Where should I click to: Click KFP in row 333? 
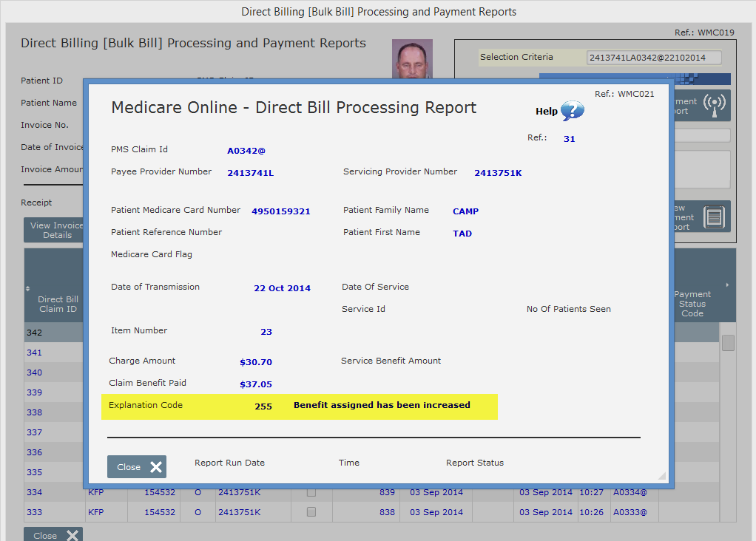[95, 512]
